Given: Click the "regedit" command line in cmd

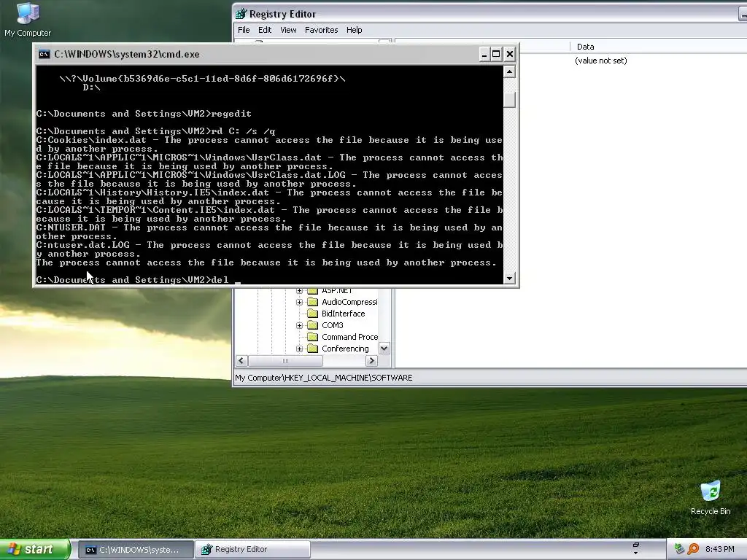Looking at the screenshot, I should click(x=144, y=114).
